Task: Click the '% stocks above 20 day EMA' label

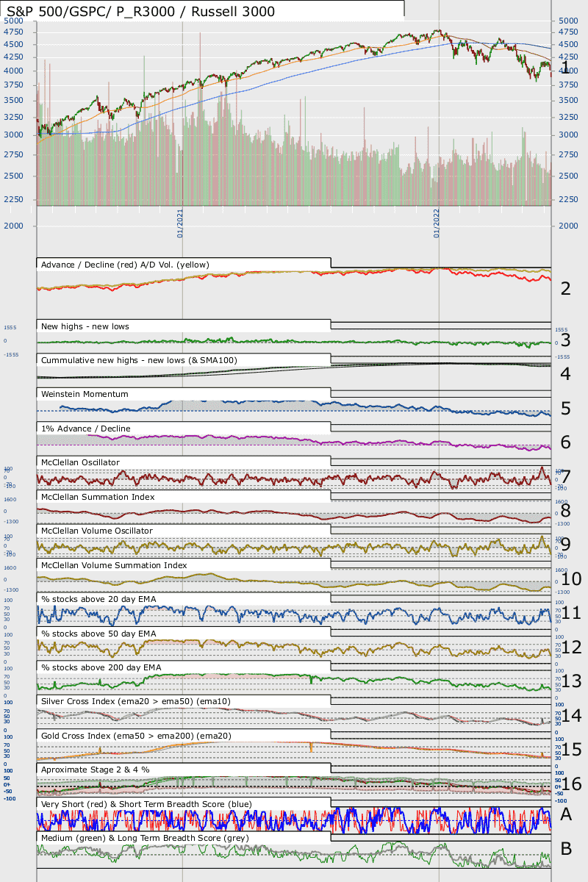Action: (x=97, y=599)
